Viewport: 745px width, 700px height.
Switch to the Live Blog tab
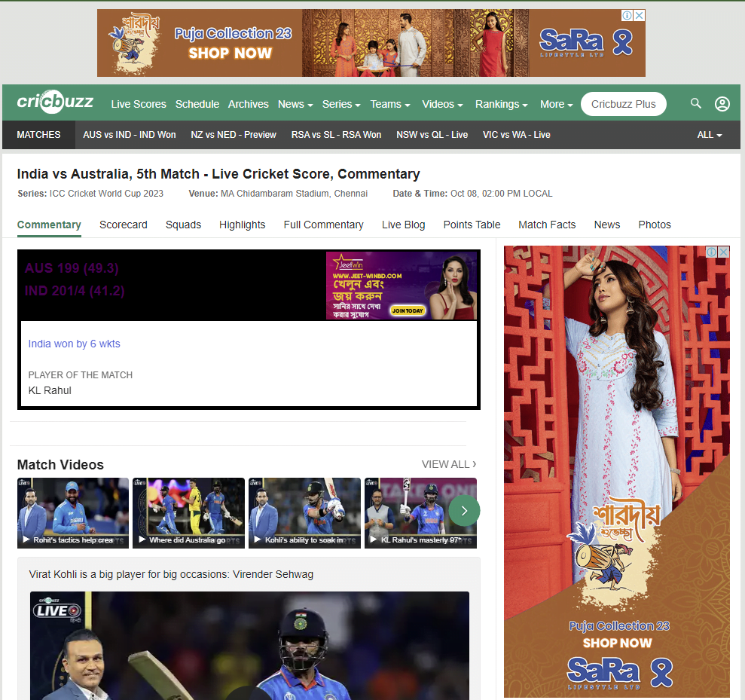(x=403, y=225)
